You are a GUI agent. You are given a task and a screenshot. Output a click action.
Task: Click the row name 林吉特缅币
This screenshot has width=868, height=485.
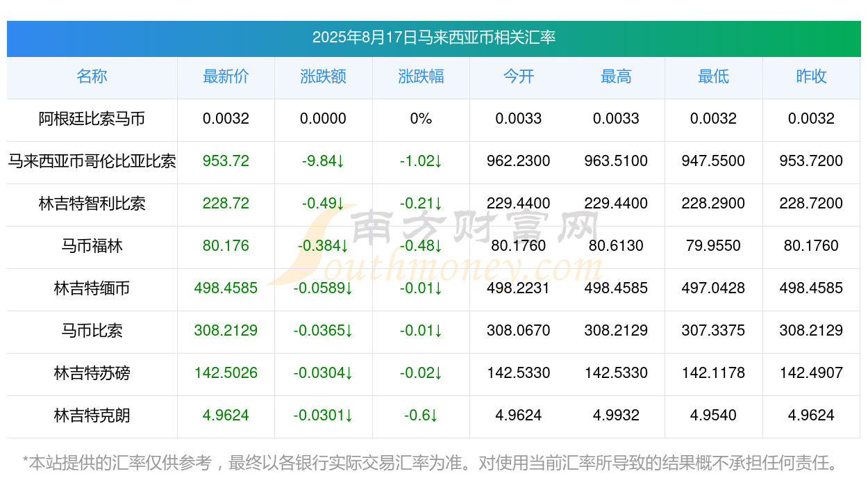(92, 288)
